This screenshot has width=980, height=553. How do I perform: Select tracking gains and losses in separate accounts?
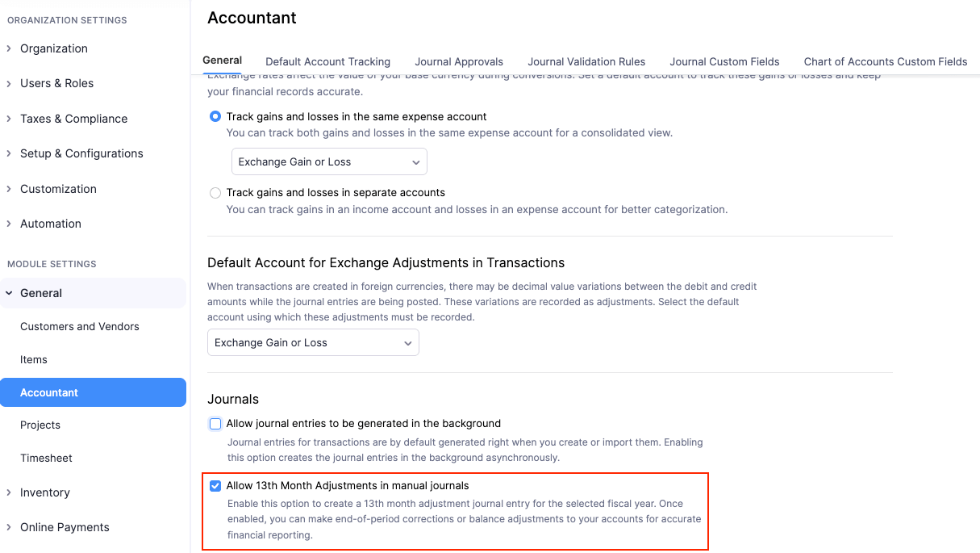pos(215,193)
